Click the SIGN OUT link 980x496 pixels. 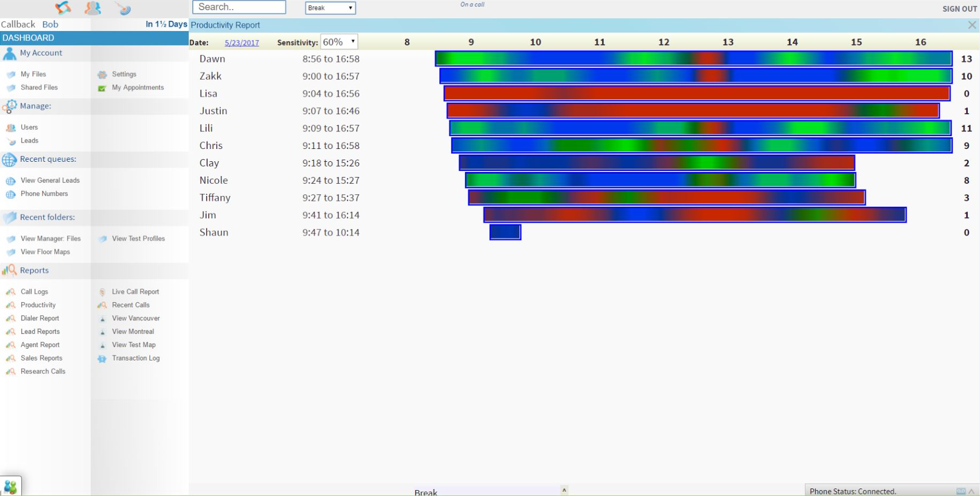click(960, 9)
